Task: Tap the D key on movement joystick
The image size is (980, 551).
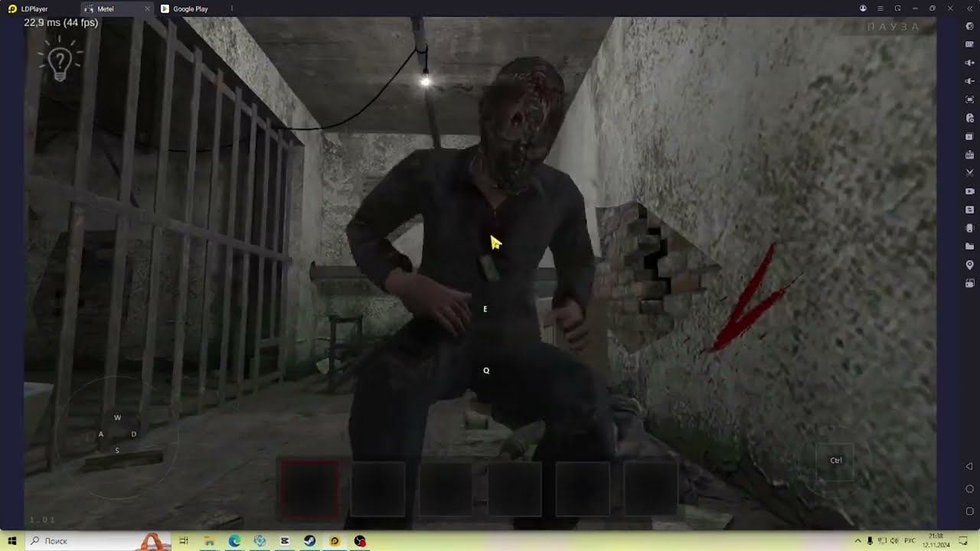Action: point(134,434)
